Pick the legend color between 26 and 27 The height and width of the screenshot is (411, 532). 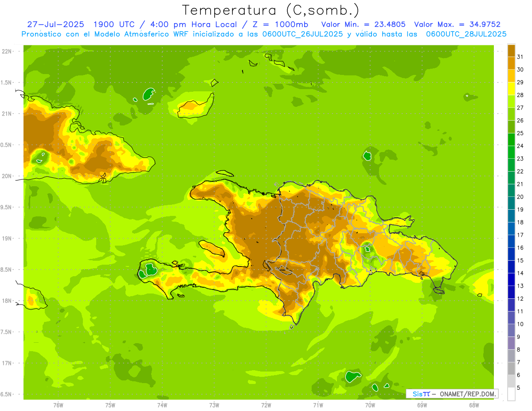[x=511, y=114]
